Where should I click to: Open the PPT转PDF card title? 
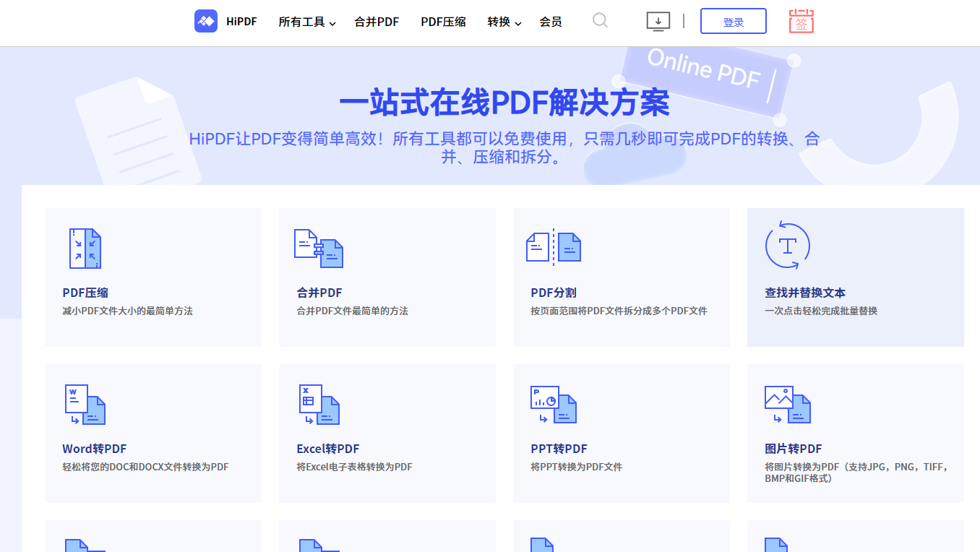click(x=559, y=449)
